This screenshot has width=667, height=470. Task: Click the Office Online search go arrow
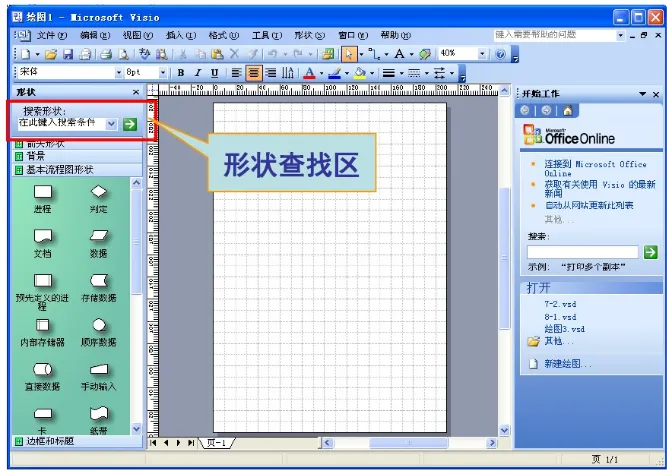pos(650,252)
